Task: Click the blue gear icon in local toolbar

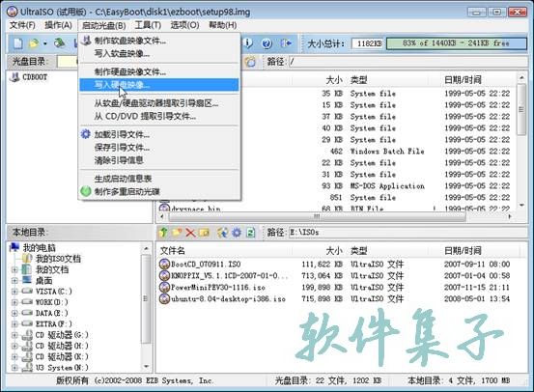Action: coord(237,233)
